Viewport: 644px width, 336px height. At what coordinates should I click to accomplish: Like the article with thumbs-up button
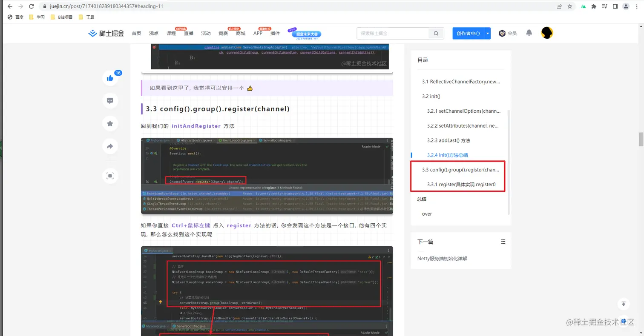pos(110,78)
